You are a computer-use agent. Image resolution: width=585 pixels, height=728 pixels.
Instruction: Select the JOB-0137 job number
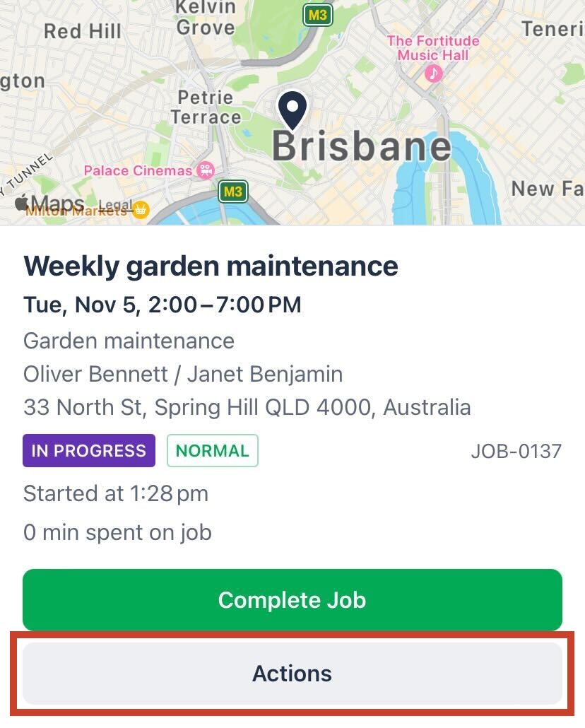pyautogui.click(x=516, y=451)
